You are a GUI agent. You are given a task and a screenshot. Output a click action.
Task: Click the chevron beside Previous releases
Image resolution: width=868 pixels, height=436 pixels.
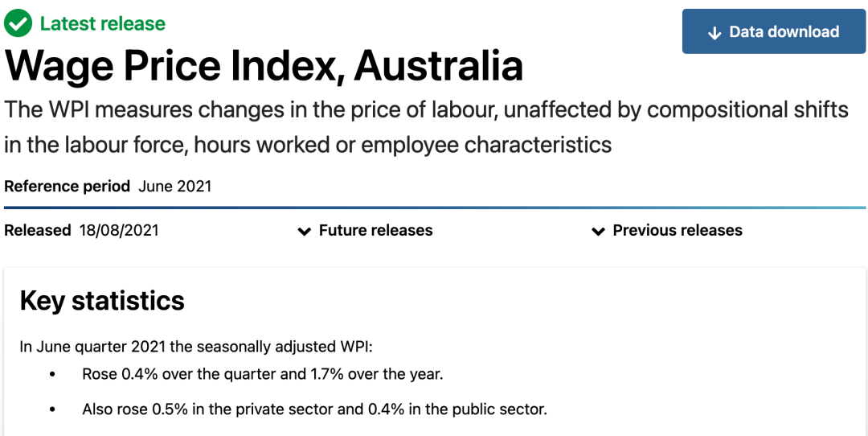598,232
